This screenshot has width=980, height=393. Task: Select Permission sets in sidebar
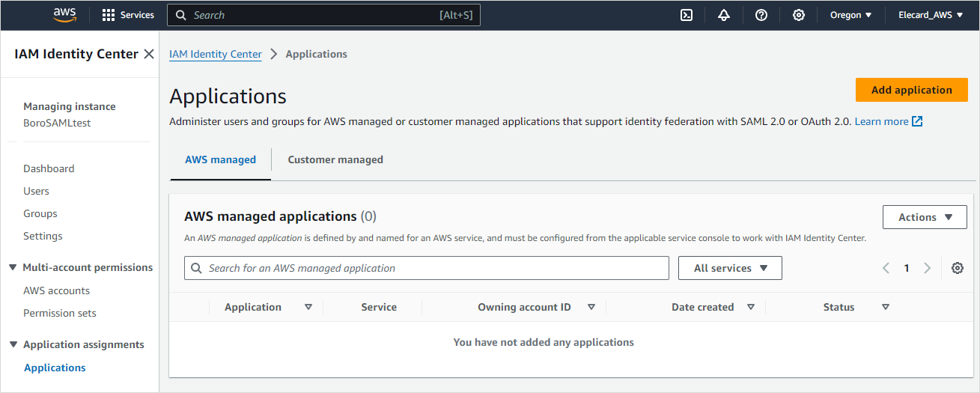pyautogui.click(x=60, y=313)
